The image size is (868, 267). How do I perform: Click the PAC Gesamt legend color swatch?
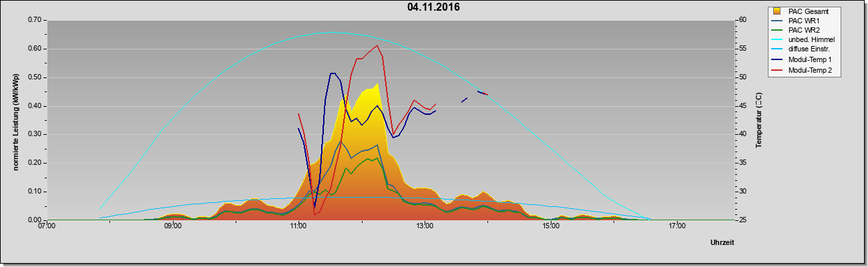click(x=778, y=11)
